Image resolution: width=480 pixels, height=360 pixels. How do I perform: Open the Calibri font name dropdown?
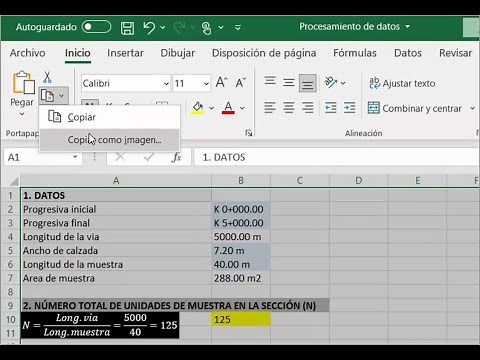pos(166,84)
